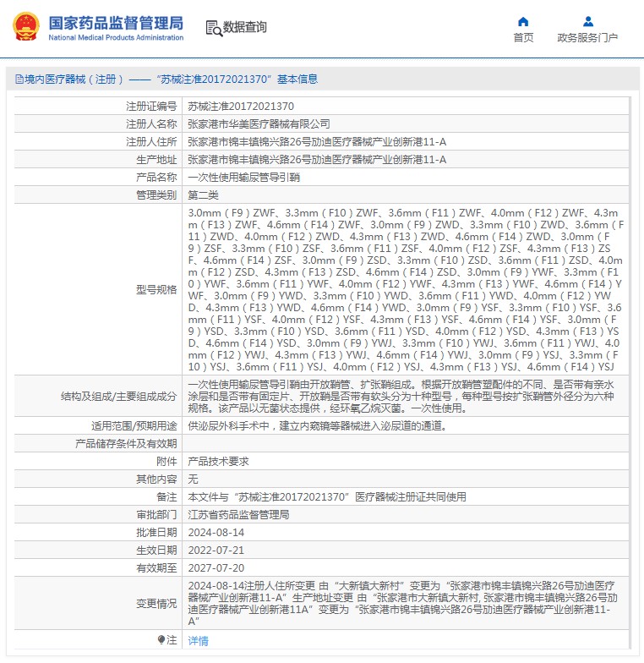Click the government service portal person icon

(588, 21)
